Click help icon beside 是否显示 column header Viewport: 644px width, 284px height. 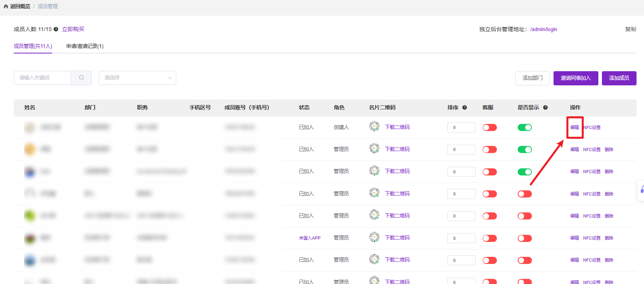click(x=545, y=107)
